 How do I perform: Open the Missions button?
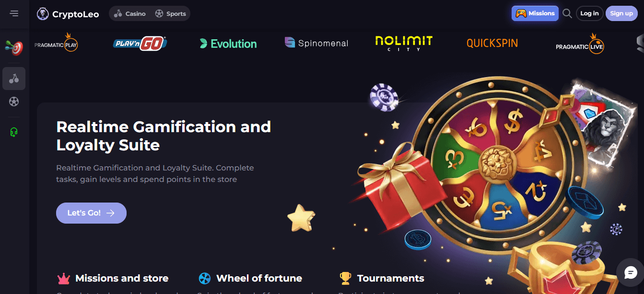pos(535,13)
